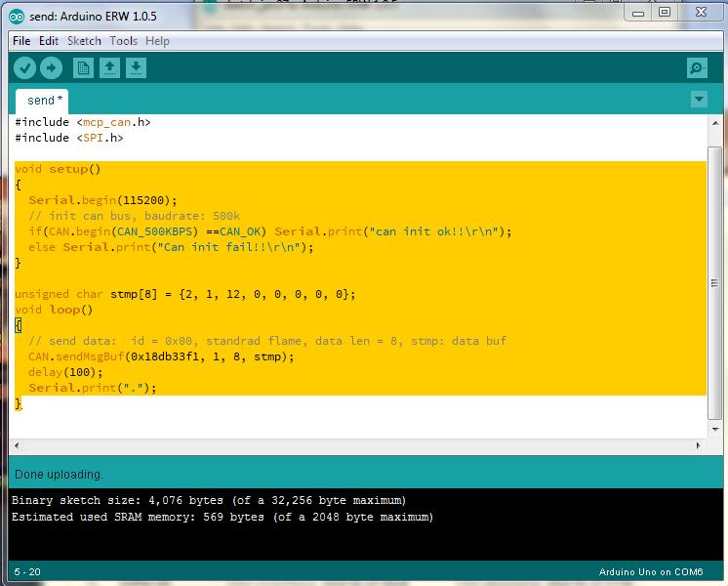Click the 'Serial.begin(115200);' line
Viewport: 728px width, 586px height.
pyautogui.click(x=102, y=200)
